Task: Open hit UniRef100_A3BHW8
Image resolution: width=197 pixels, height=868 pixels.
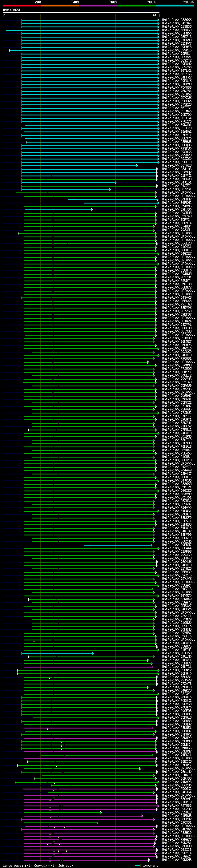Action: [x=177, y=142]
